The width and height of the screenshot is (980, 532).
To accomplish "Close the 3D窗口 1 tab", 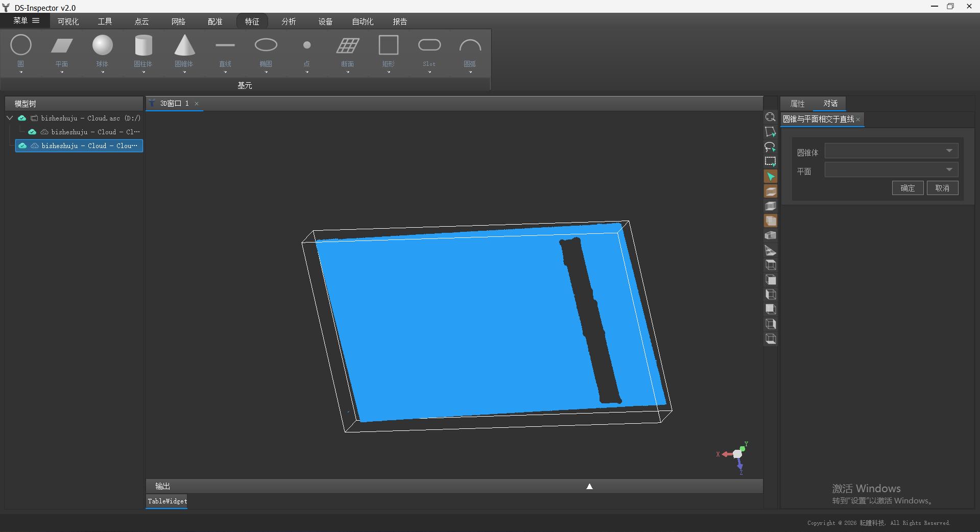I will (x=197, y=104).
